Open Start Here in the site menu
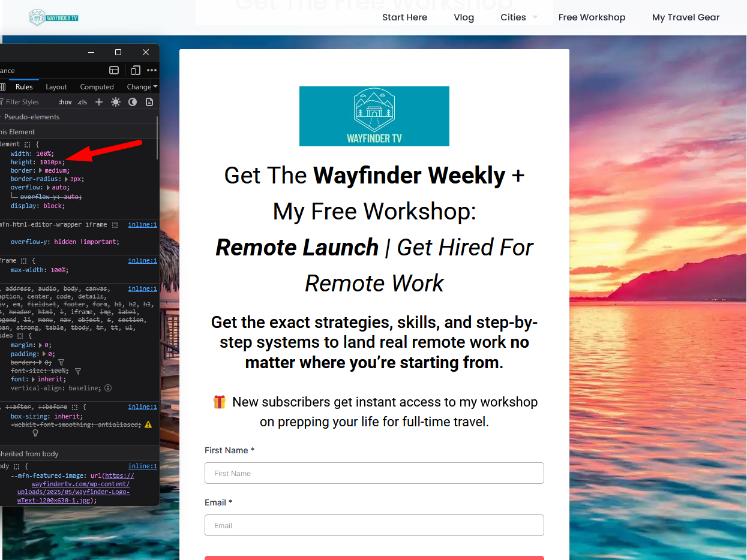Image resolution: width=747 pixels, height=560 pixels. pyautogui.click(x=404, y=17)
